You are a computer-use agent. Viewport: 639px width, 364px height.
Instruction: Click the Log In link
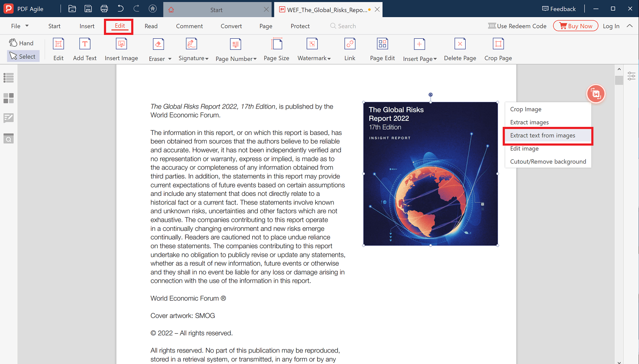pyautogui.click(x=611, y=26)
